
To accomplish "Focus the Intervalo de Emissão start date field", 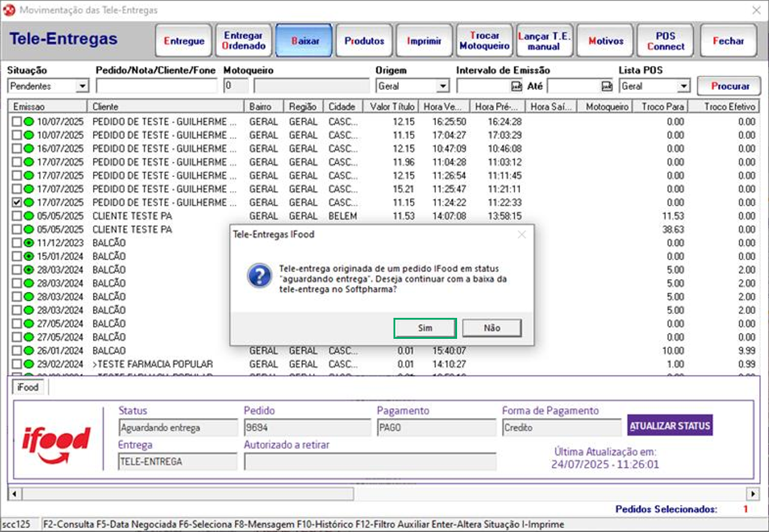I will click(x=483, y=86).
